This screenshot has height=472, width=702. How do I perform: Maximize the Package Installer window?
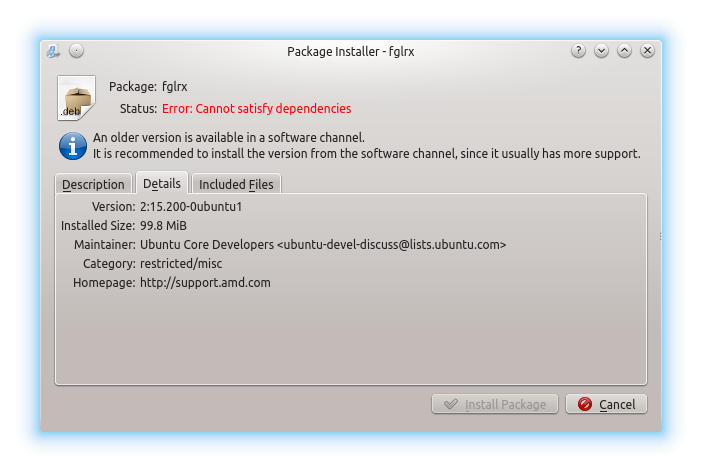tap(624, 51)
